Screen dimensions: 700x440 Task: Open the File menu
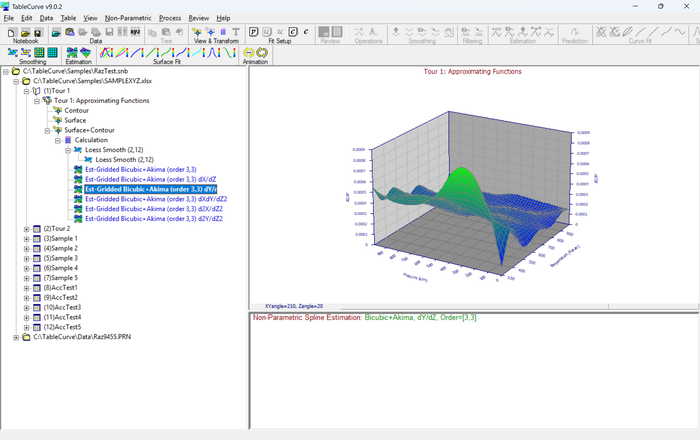coord(8,18)
